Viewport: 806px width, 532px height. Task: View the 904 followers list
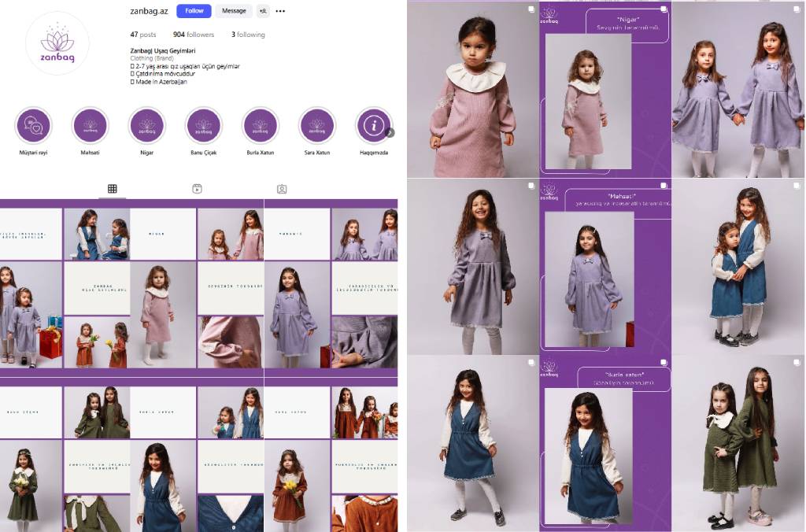click(x=194, y=35)
